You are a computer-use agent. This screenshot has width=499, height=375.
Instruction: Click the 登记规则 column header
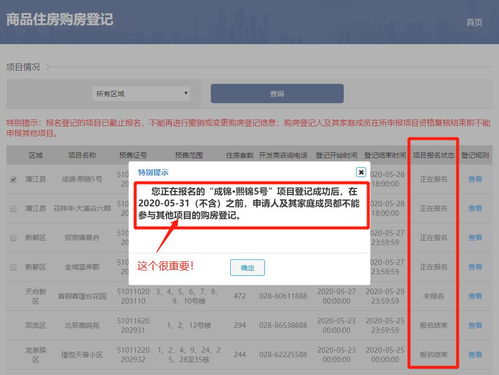475,155
